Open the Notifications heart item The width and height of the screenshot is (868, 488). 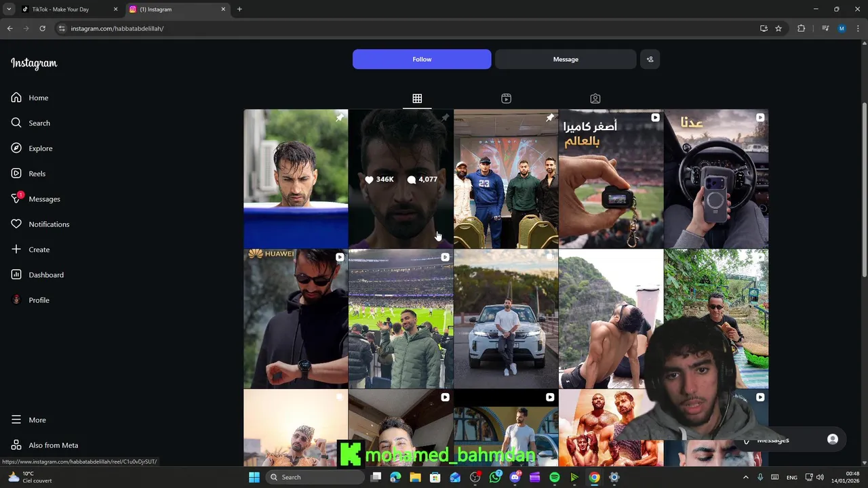[x=40, y=224]
